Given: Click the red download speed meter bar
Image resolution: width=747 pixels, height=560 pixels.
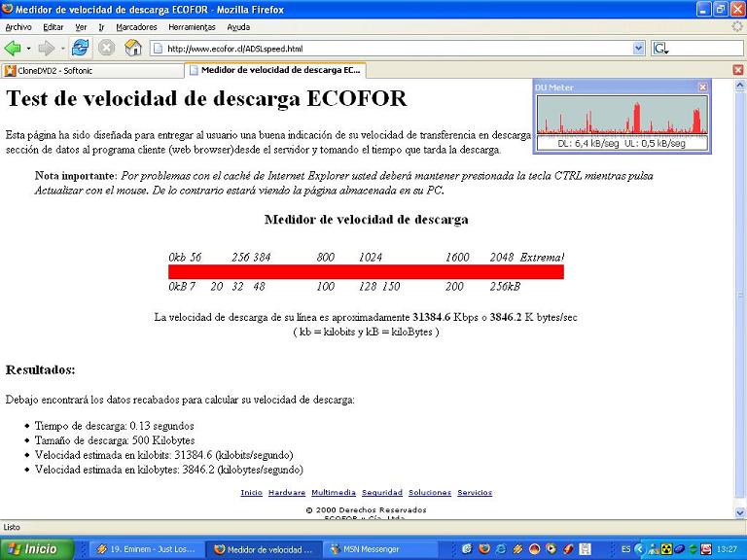Looking at the screenshot, I should tap(366, 272).
